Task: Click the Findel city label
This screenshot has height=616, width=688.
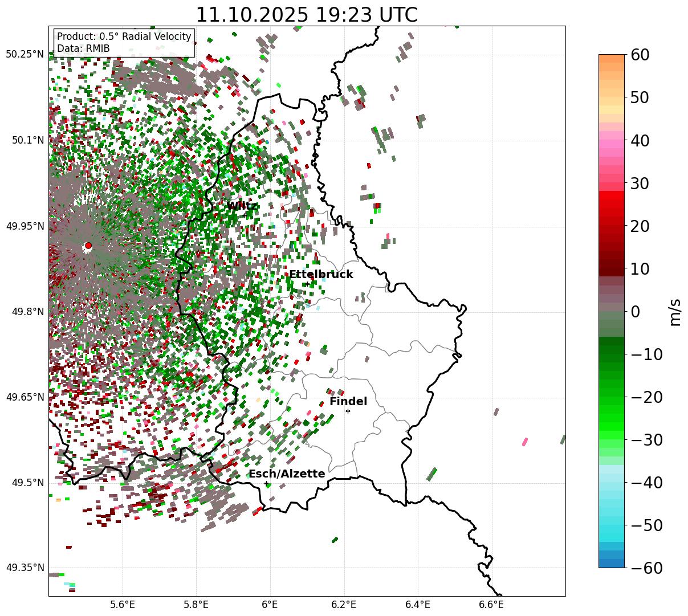Action: pyautogui.click(x=348, y=401)
